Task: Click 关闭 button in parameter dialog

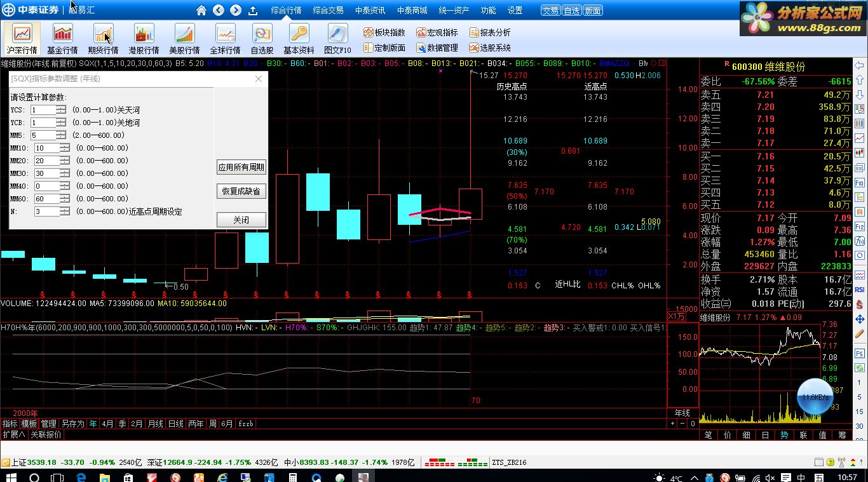Action: coord(241,220)
